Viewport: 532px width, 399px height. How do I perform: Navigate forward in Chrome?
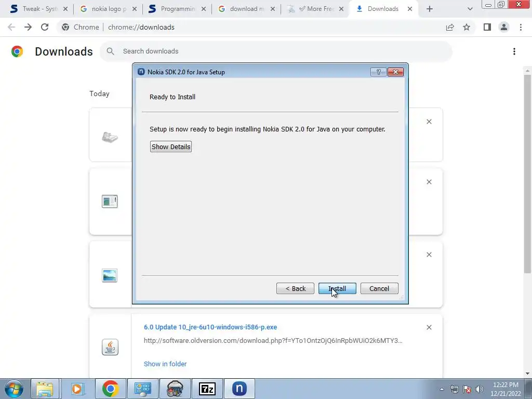click(x=28, y=27)
